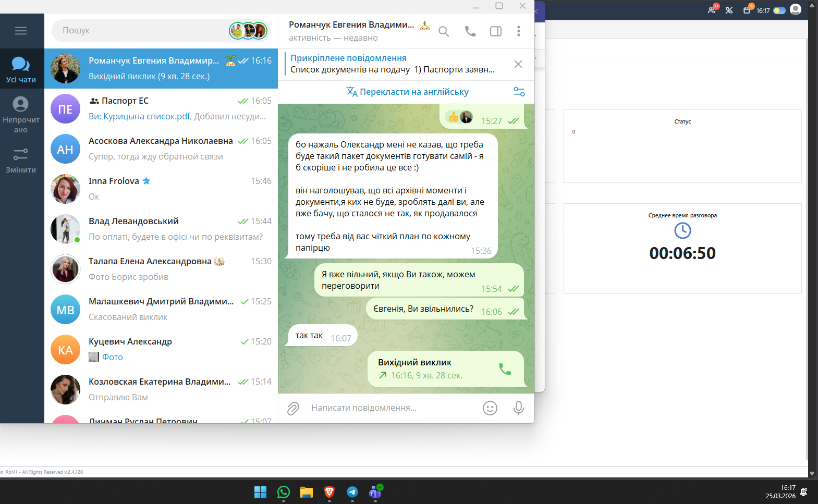818x504 pixels.
Task: Toggle the theme switch in background app header
Action: [x=779, y=10]
